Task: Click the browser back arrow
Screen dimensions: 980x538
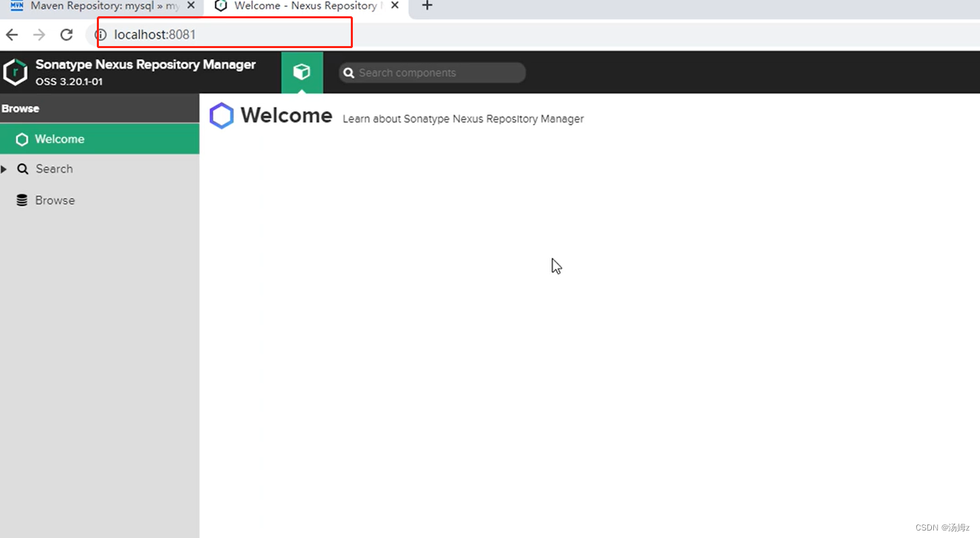Action: click(x=12, y=35)
